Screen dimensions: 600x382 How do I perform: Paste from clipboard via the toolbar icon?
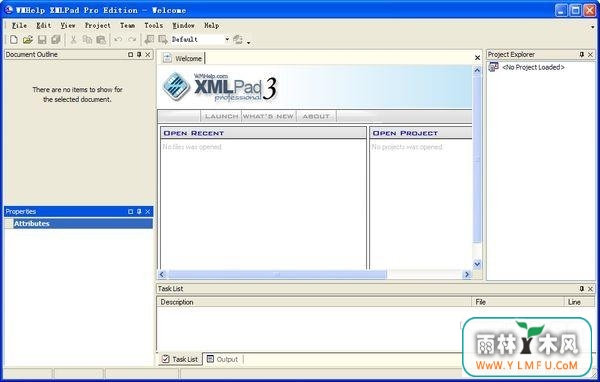pyautogui.click(x=101, y=39)
